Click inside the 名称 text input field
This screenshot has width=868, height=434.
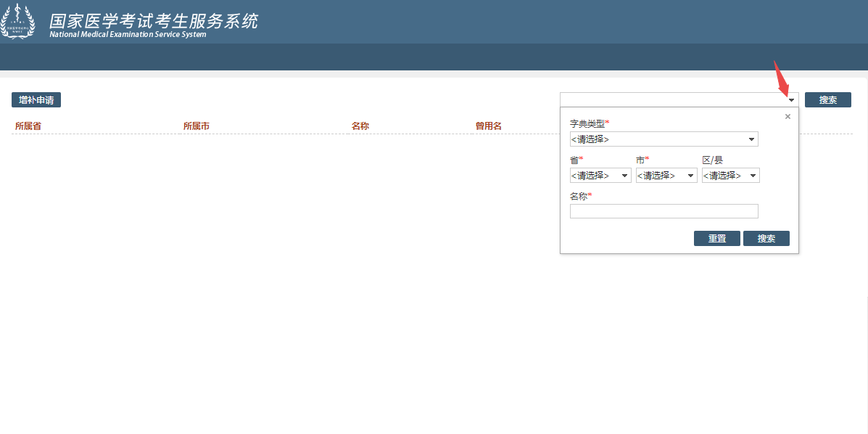(x=664, y=210)
